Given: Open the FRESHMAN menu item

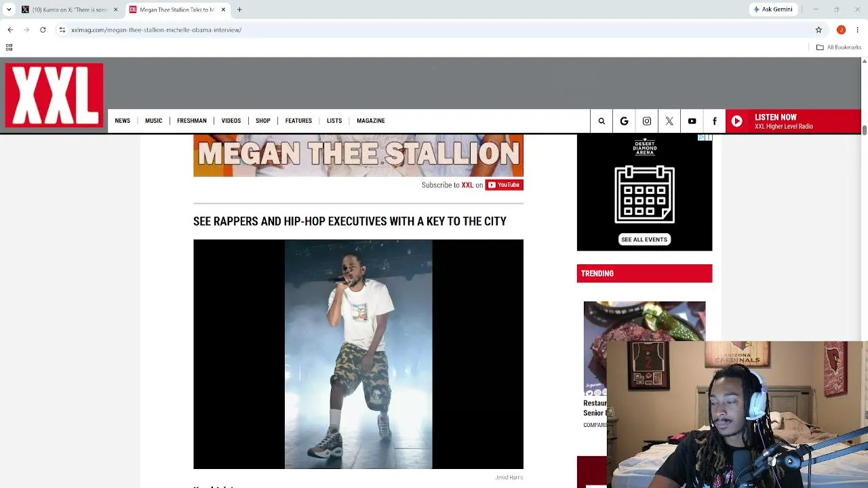Looking at the screenshot, I should tap(192, 121).
